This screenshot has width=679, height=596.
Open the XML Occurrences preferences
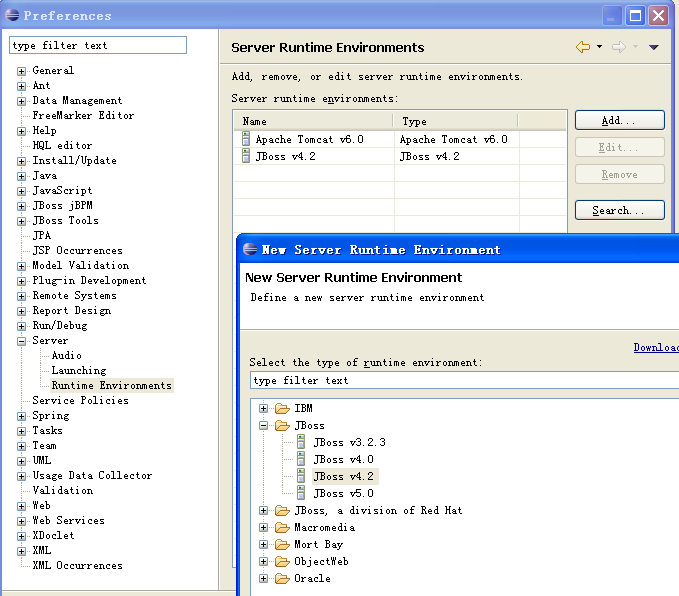tap(78, 565)
